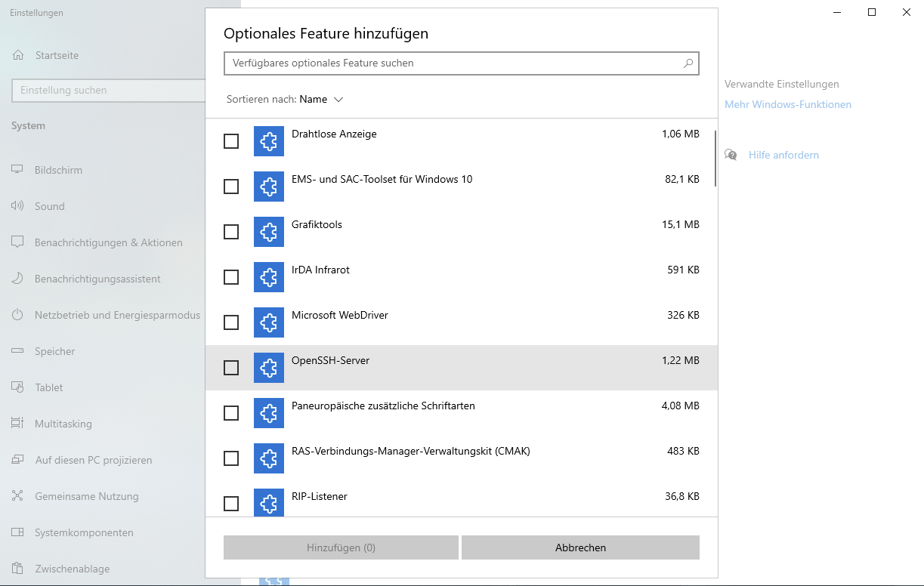Viewport: 924px width, 586px height.
Task: Open the Mehr Windows-Funktionen link
Action: [787, 105]
